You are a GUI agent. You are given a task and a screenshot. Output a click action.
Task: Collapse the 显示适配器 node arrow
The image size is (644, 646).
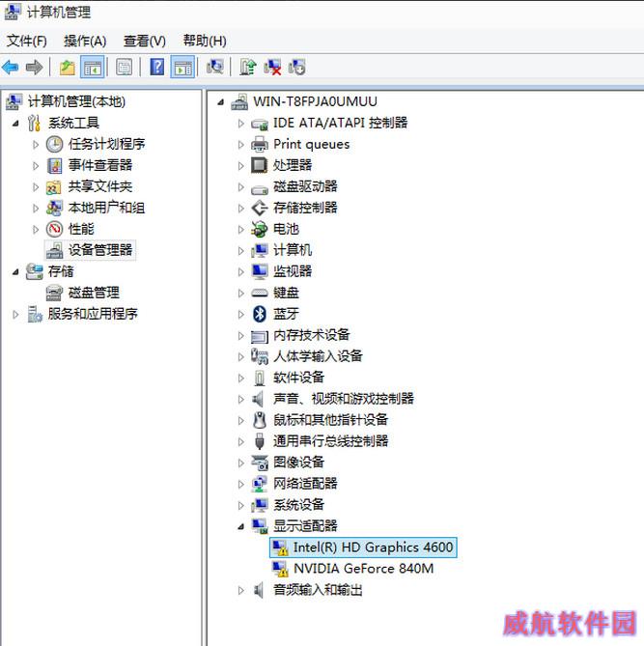coord(241,526)
